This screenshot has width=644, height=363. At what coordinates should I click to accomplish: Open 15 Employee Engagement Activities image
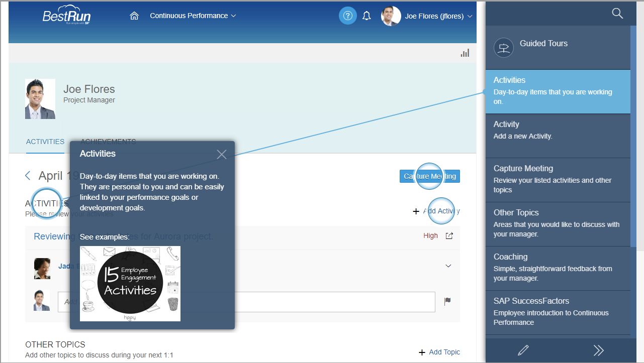[130, 283]
